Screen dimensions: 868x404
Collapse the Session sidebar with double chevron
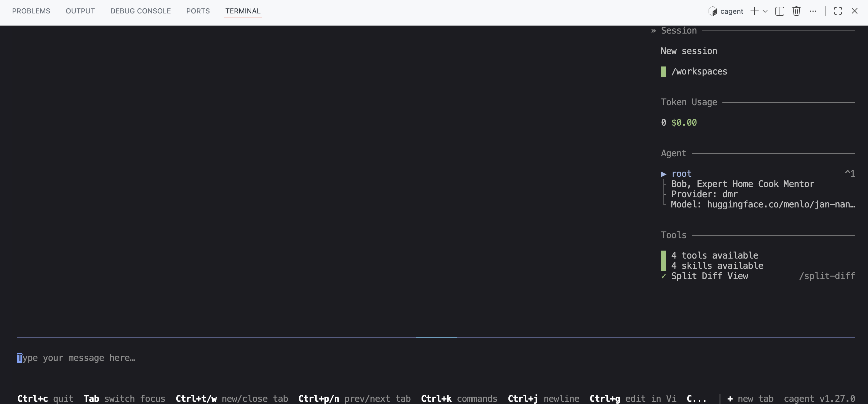coord(653,31)
